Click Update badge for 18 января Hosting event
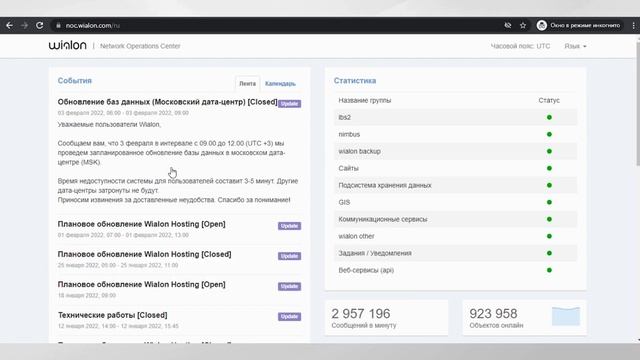 (x=289, y=286)
